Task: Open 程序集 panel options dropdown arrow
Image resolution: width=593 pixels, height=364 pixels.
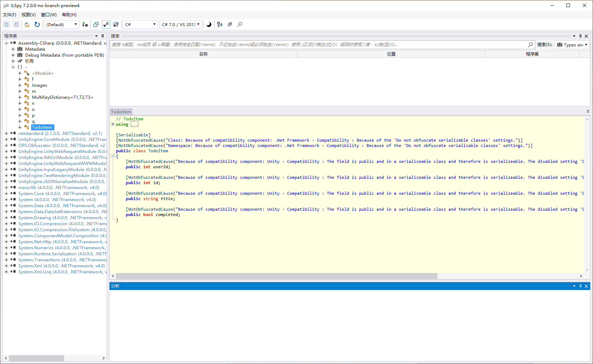Action: point(96,36)
